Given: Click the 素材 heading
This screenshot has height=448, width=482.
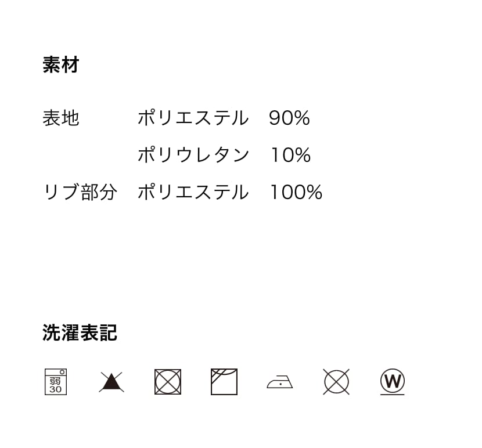Looking at the screenshot, I should point(61,64).
